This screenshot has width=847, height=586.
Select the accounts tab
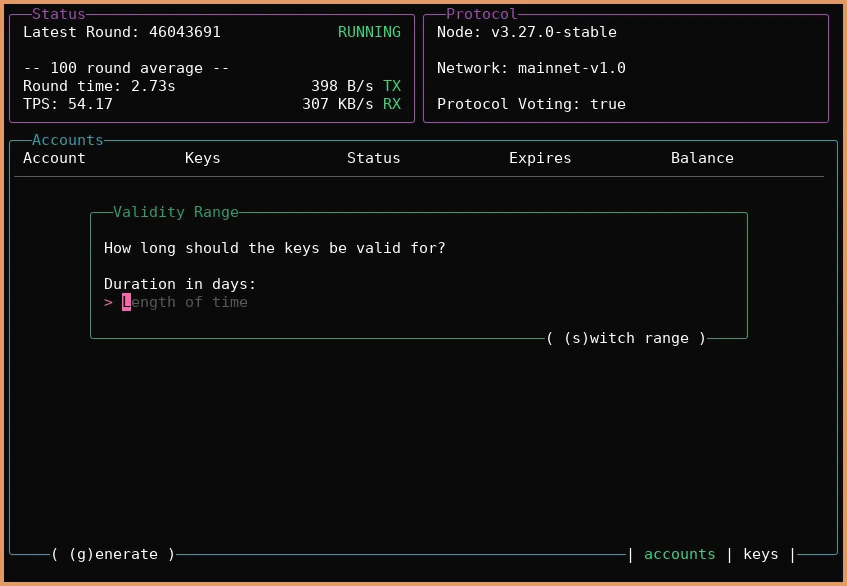680,554
